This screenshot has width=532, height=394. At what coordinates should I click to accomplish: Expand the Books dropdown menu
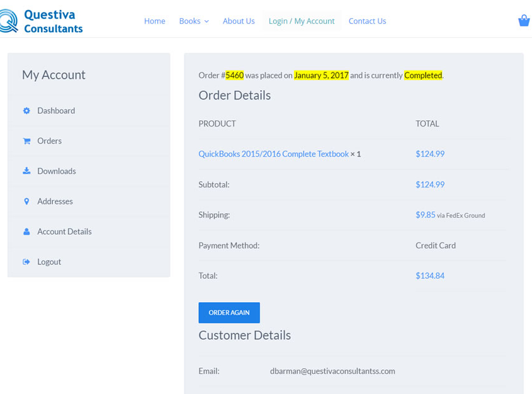pyautogui.click(x=193, y=21)
